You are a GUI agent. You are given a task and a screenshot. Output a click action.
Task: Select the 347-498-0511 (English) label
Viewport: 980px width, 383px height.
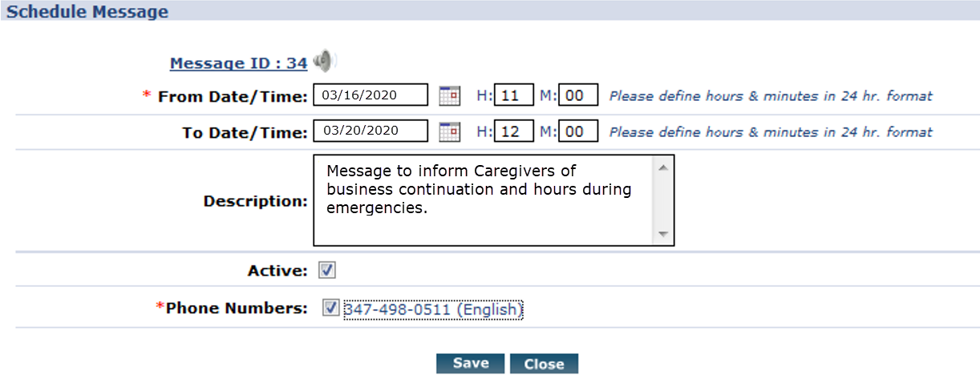(x=433, y=309)
